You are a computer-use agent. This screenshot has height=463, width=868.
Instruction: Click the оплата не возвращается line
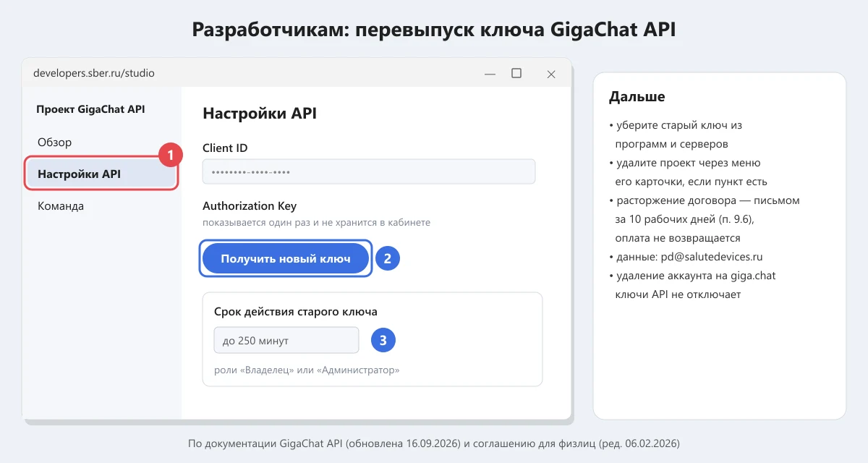678,238
